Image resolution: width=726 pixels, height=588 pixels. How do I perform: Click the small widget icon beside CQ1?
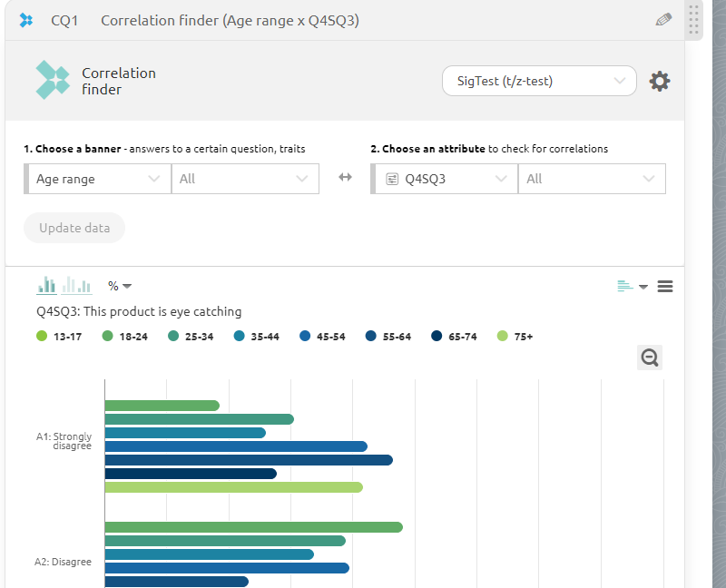coord(25,20)
